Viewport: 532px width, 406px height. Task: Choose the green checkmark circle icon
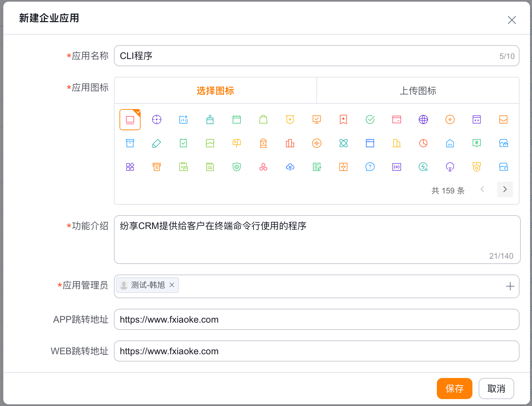[x=370, y=119]
